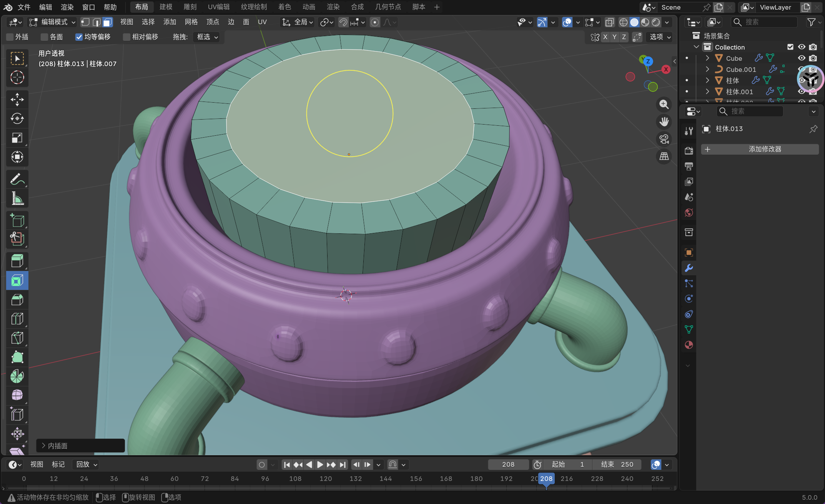Click the camera view icon in viewport
825x504 pixels.
click(664, 139)
